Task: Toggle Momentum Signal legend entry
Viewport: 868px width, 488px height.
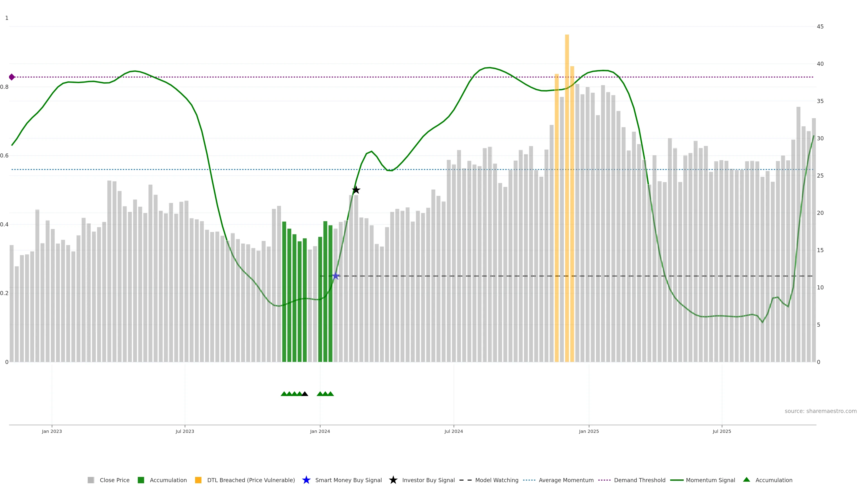Action: pos(710,480)
